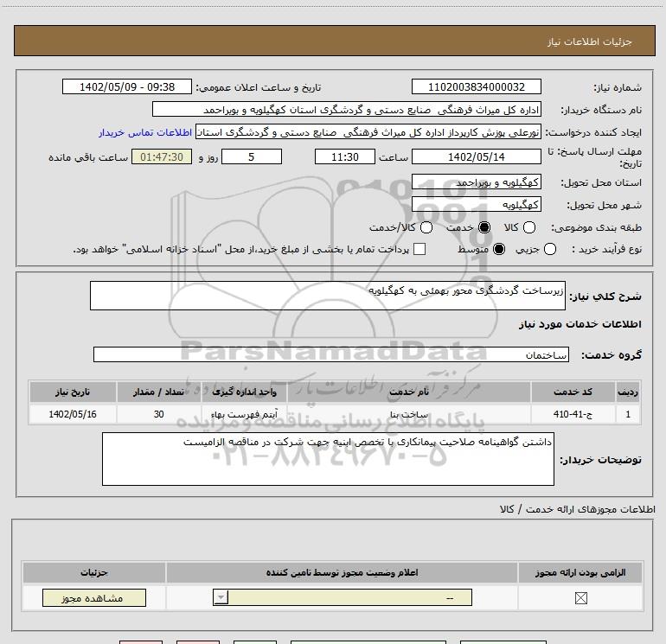Click the شماره نیاز number field
The width and height of the screenshot is (666, 644).
click(x=476, y=86)
